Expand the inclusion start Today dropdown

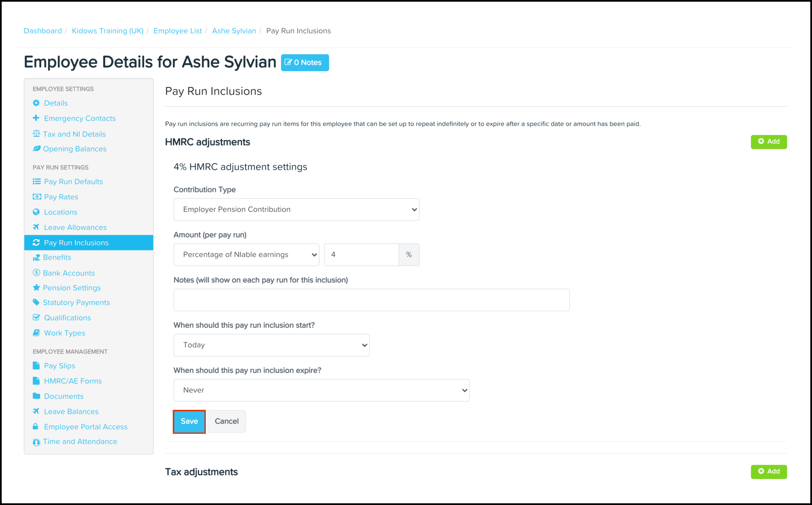tap(271, 345)
